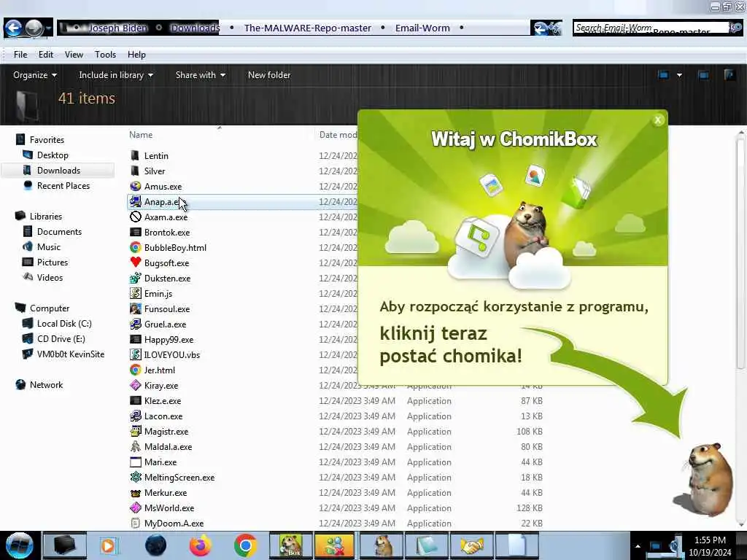Open the Windows Start menu
Viewport: 747px width, 560px height.
click(19, 545)
